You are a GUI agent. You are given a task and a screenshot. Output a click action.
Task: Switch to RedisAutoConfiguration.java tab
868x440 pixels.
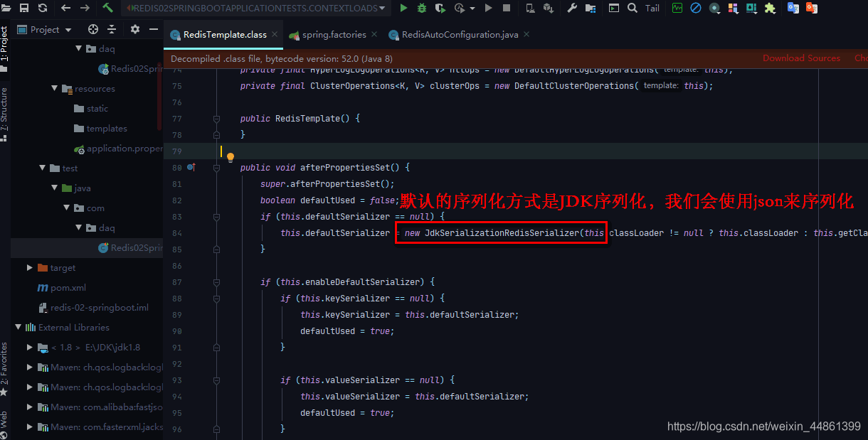(454, 35)
